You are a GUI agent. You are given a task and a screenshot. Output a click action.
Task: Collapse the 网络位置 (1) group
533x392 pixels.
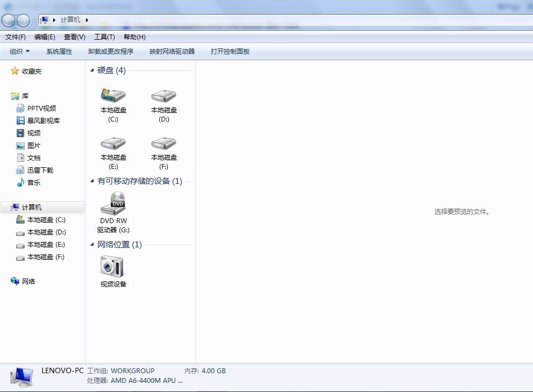pos(92,245)
